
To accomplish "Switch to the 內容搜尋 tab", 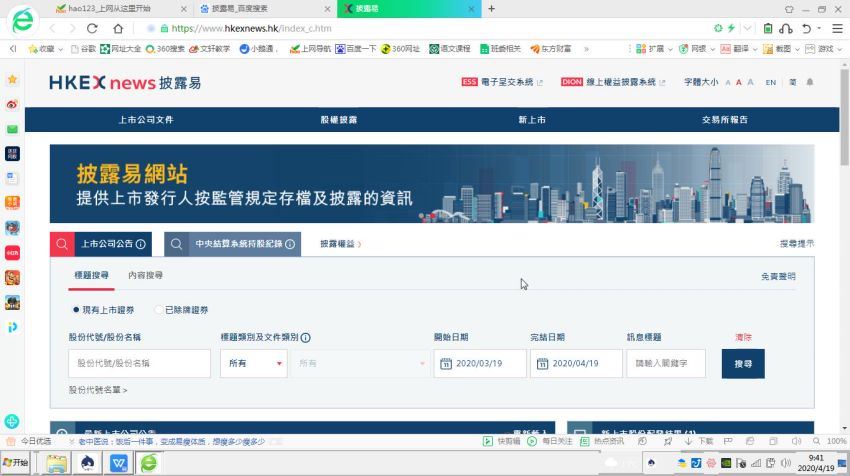I will tap(145, 275).
